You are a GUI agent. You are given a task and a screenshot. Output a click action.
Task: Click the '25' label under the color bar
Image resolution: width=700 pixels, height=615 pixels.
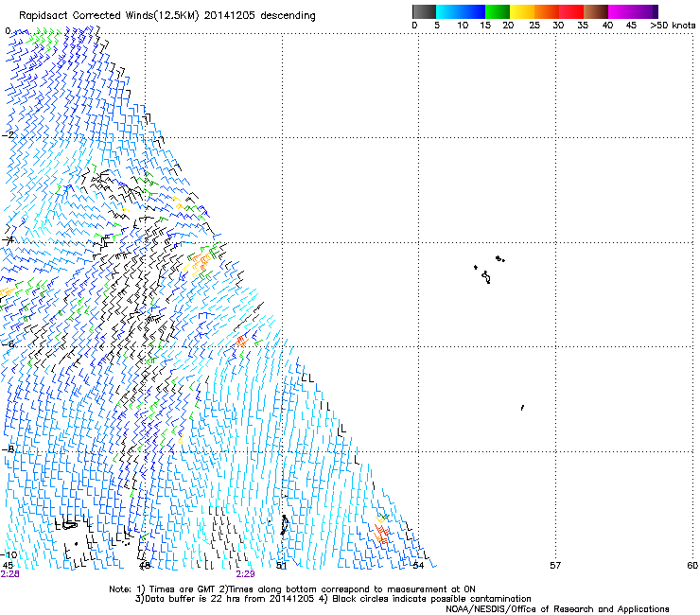pyautogui.click(x=534, y=26)
